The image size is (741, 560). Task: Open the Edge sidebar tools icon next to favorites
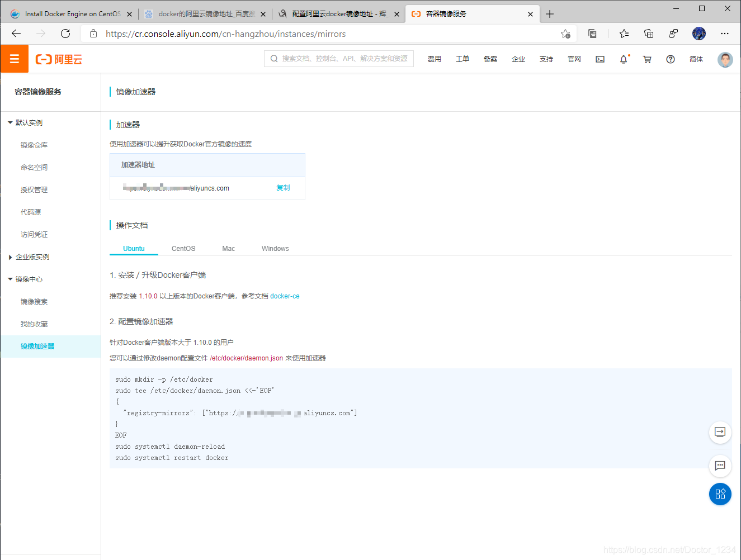click(592, 34)
